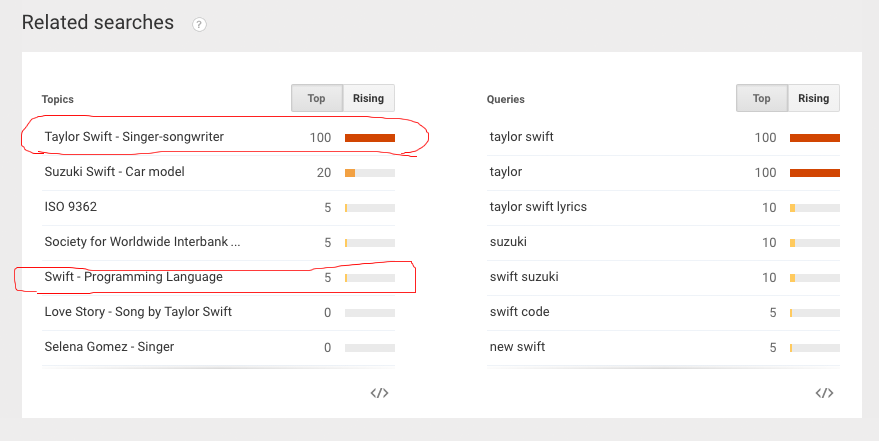Click the value 5 beside ISO 9362
Screen dimensions: 879x441
coord(327,207)
